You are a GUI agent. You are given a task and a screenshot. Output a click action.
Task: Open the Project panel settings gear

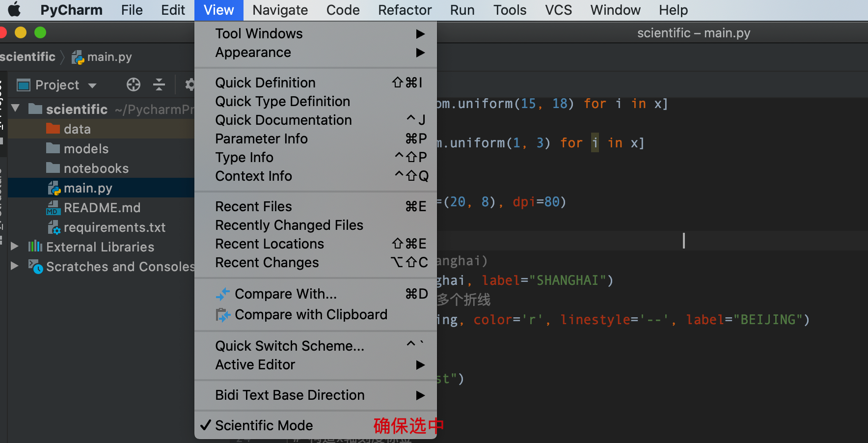(x=190, y=85)
